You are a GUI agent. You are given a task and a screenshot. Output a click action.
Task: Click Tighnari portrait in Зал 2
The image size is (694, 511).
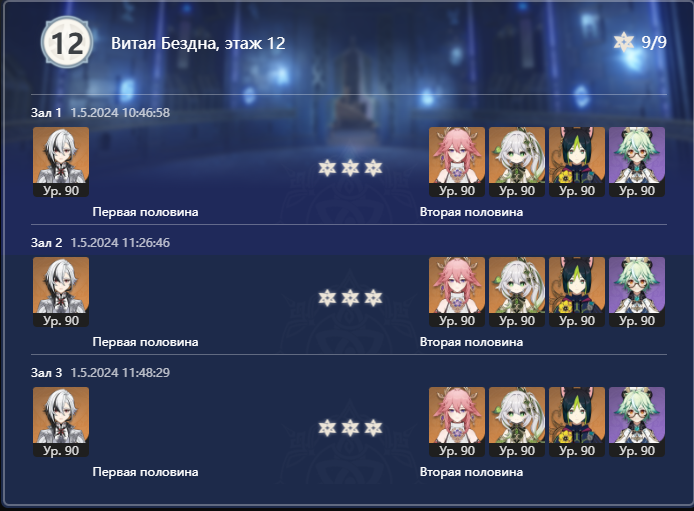pos(577,292)
